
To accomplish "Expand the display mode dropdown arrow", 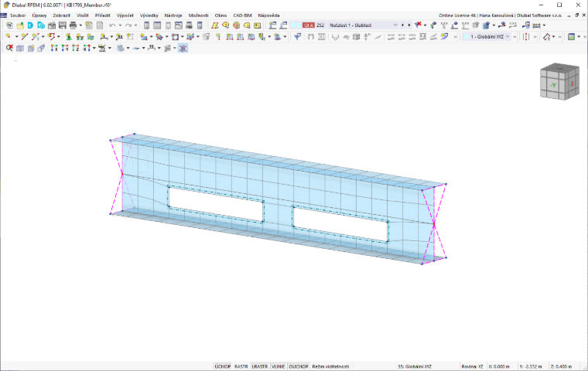I will point(579,36).
